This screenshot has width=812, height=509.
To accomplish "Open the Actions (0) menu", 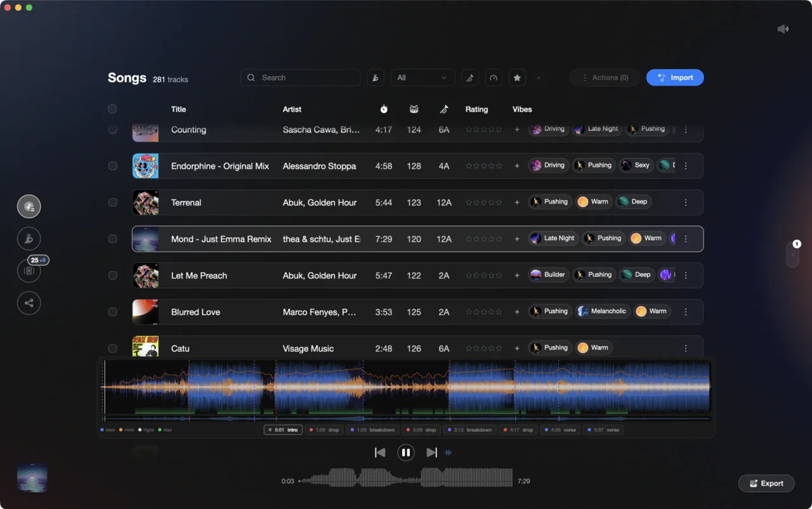I will (x=605, y=78).
